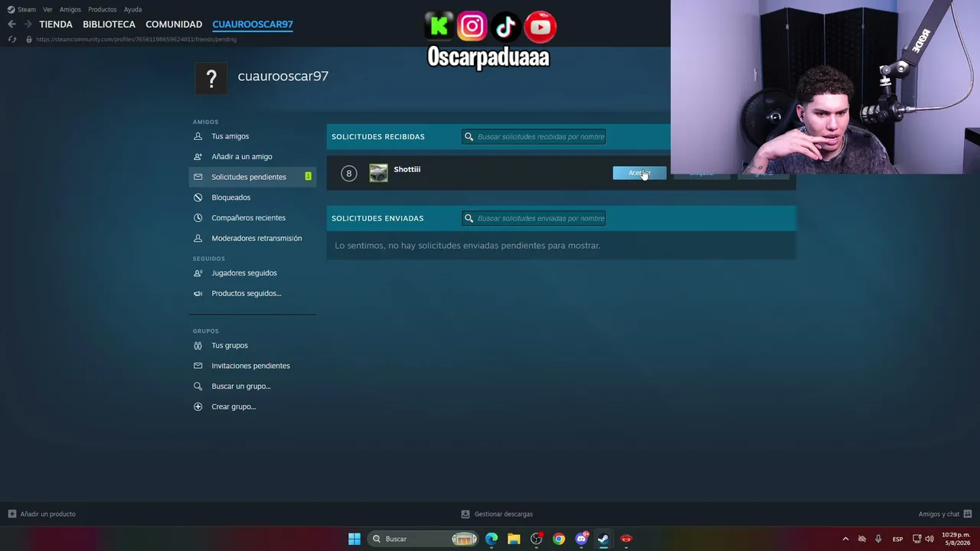This screenshot has width=980, height=551.
Task: Click the padlock icon beside the URL
Action: tap(29, 39)
